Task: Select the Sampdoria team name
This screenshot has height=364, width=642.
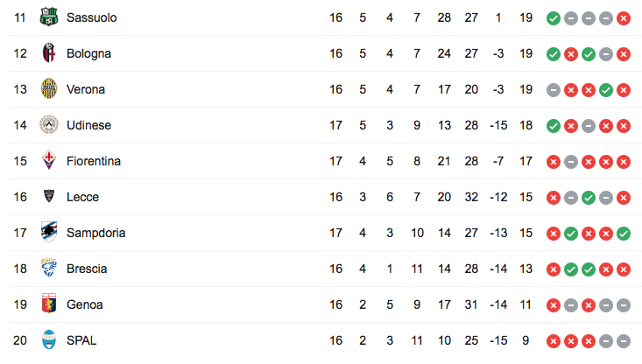Action: [95, 233]
